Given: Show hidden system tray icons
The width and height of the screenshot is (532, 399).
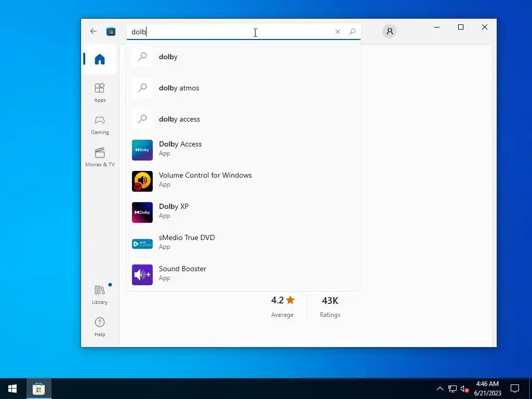Looking at the screenshot, I should click(440, 389).
